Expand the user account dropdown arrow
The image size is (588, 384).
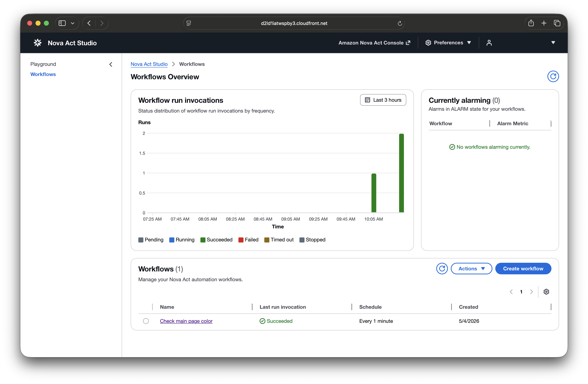click(553, 43)
